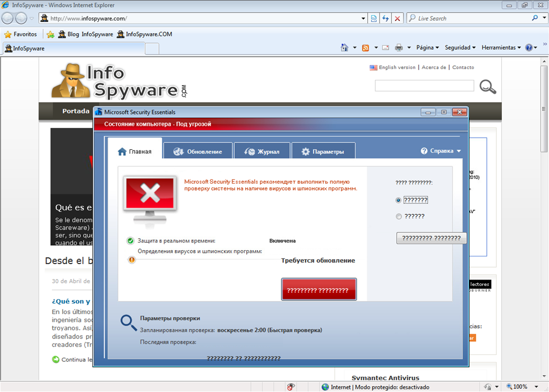The height and width of the screenshot is (392, 549).
Task: Click the Continua leyendo green arrow icon
Action: pyautogui.click(x=56, y=359)
